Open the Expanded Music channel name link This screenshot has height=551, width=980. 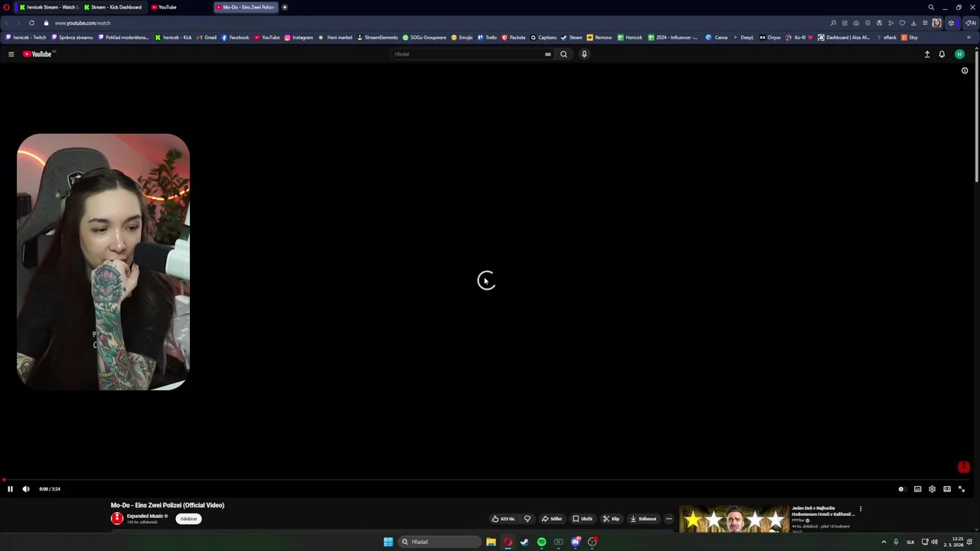(x=145, y=517)
